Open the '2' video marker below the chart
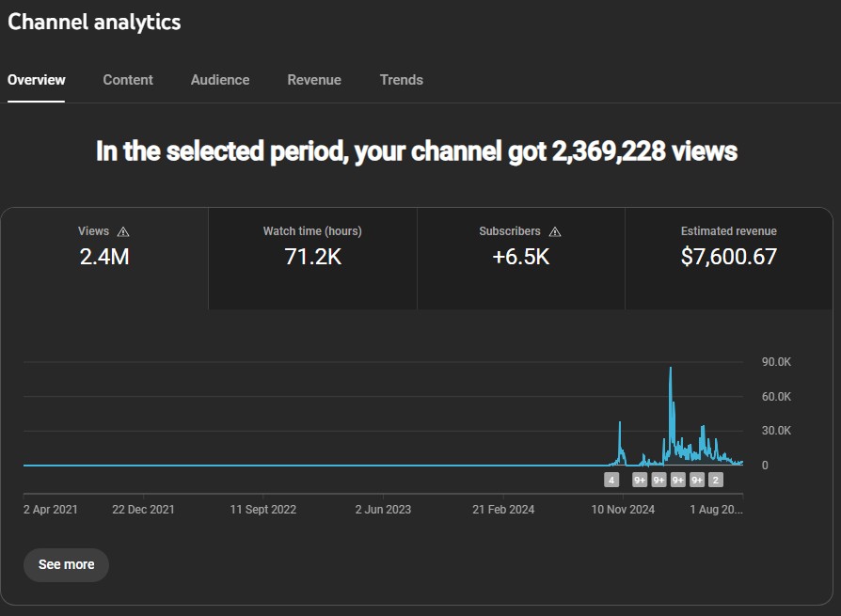Image resolution: width=841 pixels, height=616 pixels. (x=716, y=479)
